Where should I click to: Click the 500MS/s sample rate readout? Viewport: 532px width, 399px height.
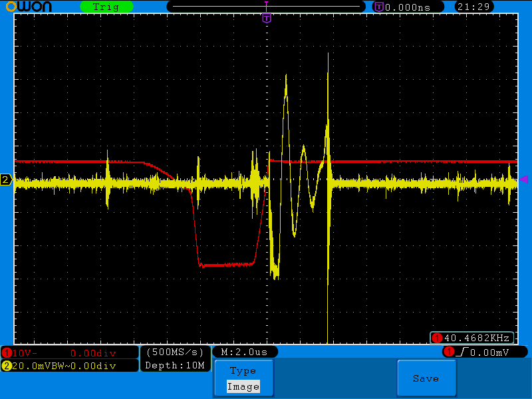coord(176,352)
